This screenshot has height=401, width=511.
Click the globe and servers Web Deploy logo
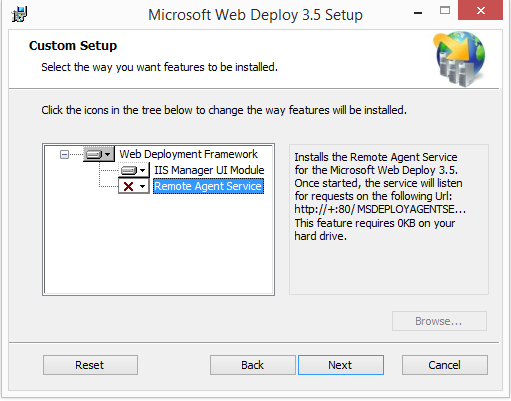(460, 58)
